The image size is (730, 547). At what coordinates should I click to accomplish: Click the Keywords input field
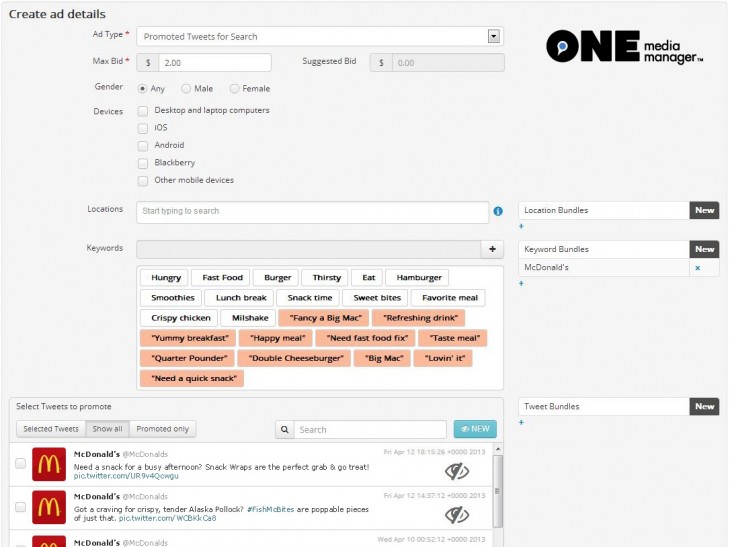(309, 249)
